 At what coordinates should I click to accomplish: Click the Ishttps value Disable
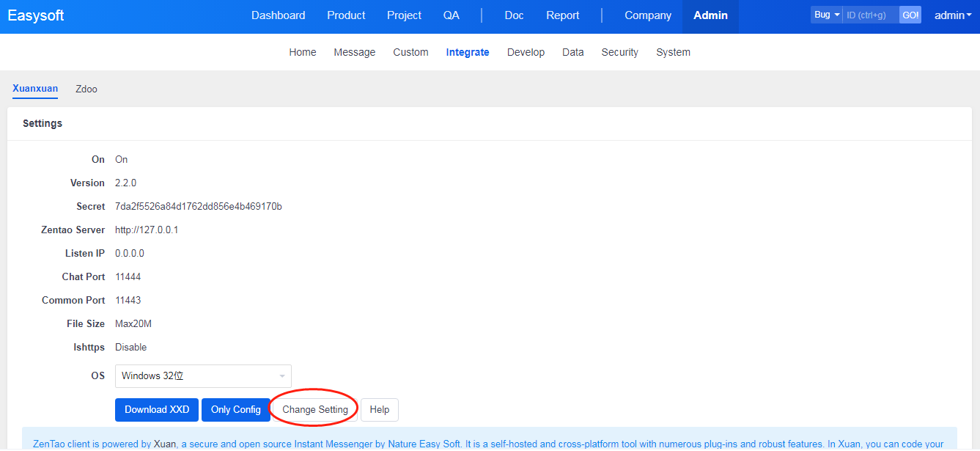131,347
